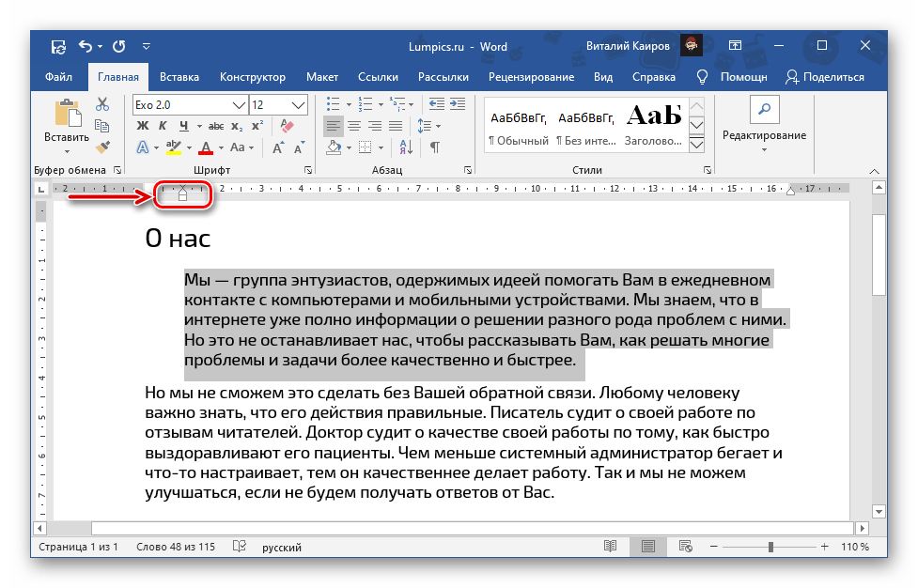Start a bulleted list
Viewport: 918px width, 588px height.
point(333,104)
